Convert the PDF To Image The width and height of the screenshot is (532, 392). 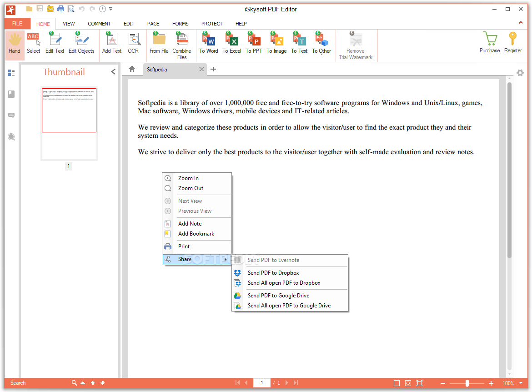tap(276, 43)
